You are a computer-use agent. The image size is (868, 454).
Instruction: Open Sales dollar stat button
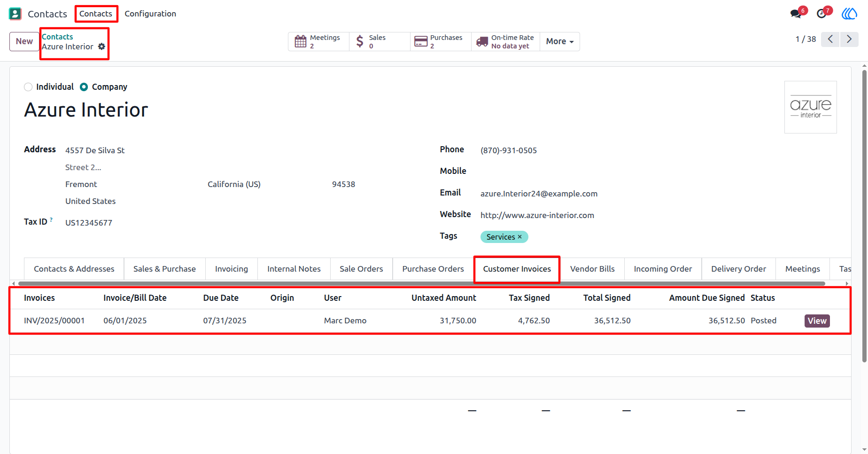click(380, 41)
